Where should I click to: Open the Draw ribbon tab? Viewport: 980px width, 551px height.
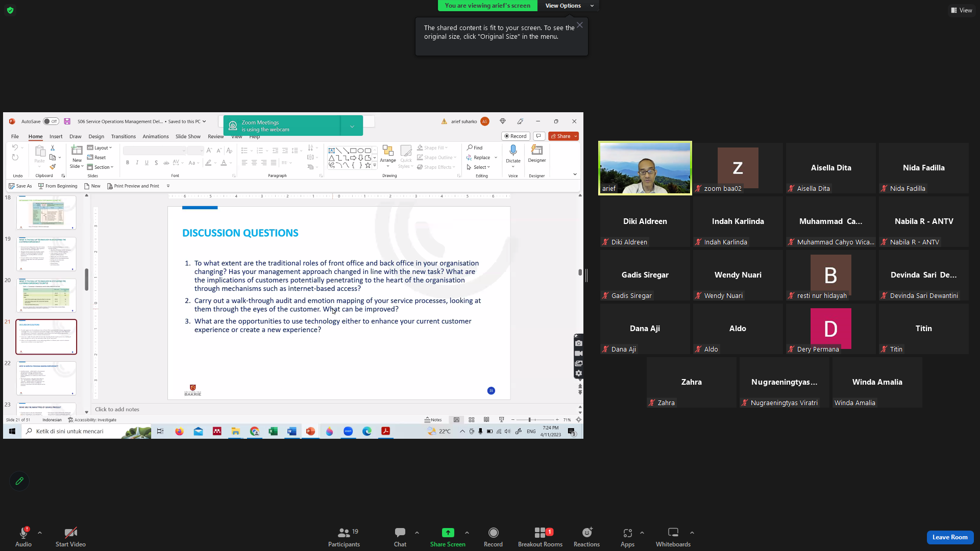coord(76,137)
